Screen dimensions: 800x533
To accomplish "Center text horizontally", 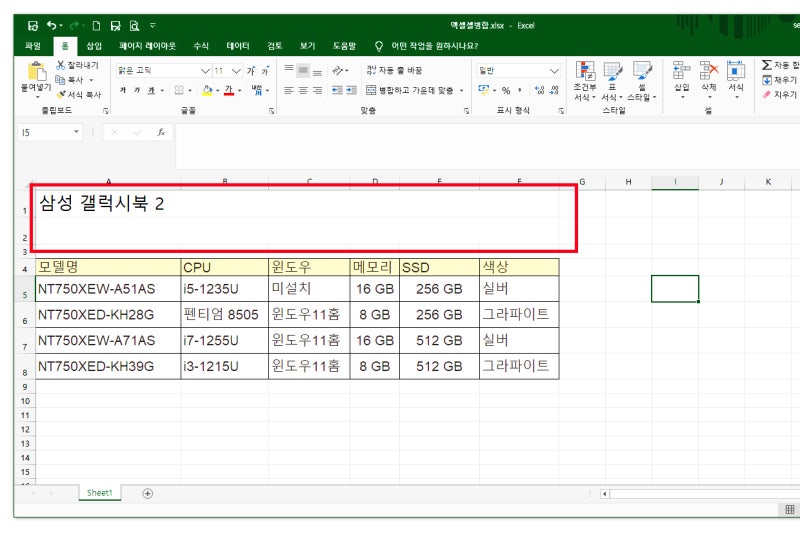I will pyautogui.click(x=303, y=90).
